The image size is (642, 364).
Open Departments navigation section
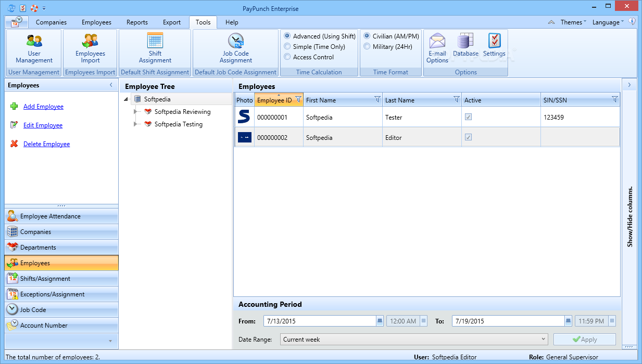click(61, 248)
